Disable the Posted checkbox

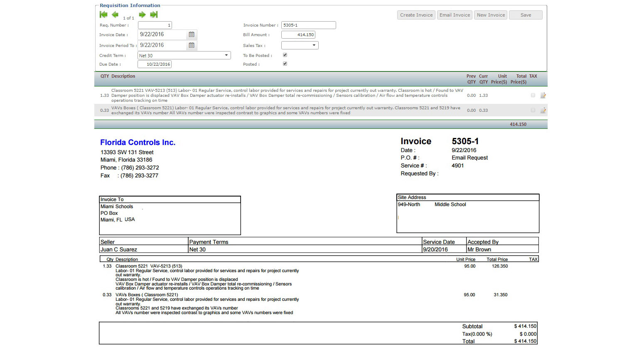pyautogui.click(x=285, y=64)
